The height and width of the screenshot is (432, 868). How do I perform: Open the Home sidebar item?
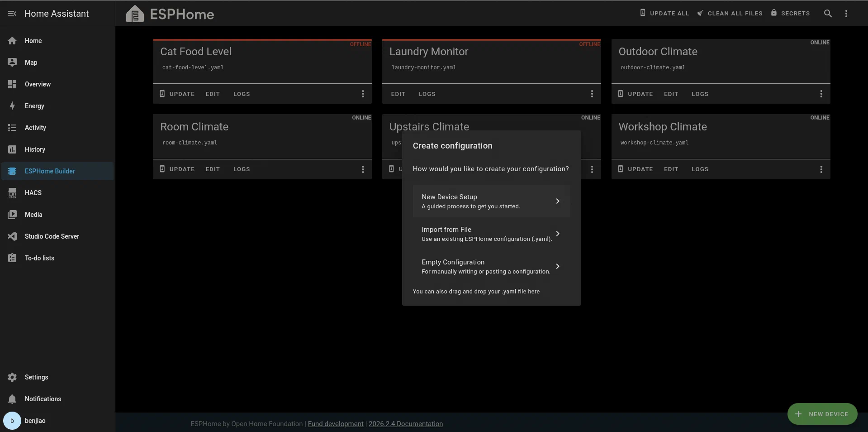(57, 41)
